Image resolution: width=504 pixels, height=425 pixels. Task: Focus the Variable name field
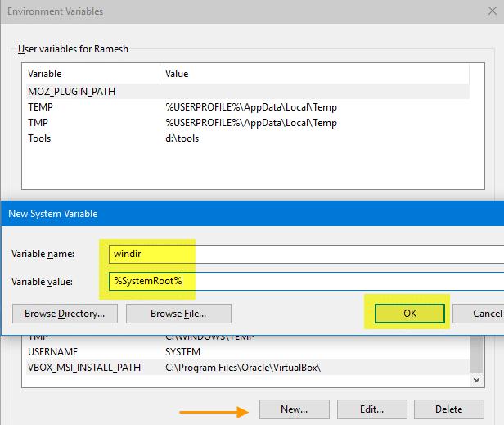tap(306, 254)
